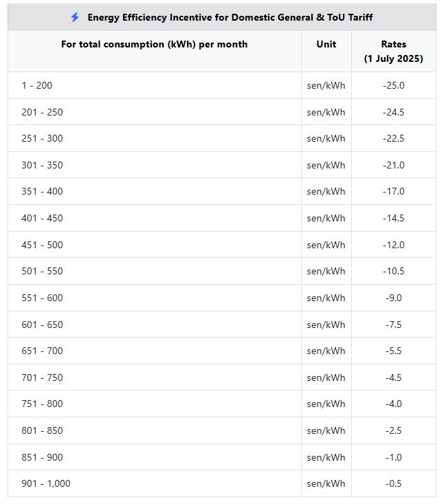Select the 501 - 550 consumption range

(42, 271)
